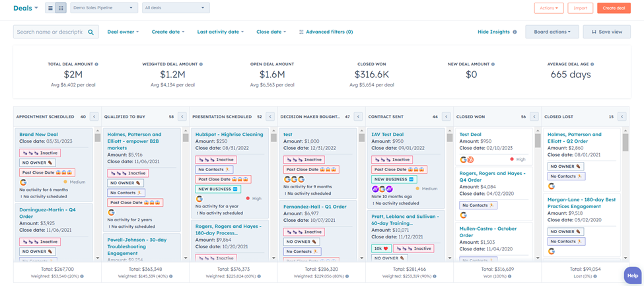Open Dominguez-Martin - Q4 Order deal
This screenshot has width=644, height=286.
point(48,212)
